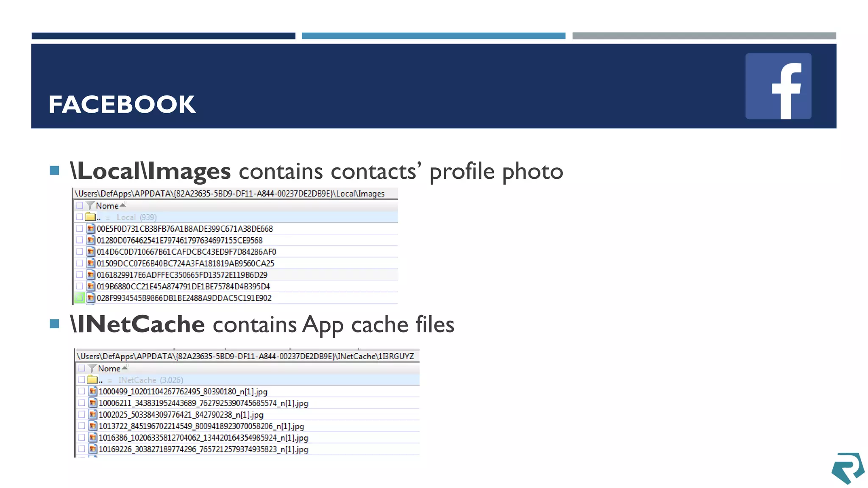Click the Facebook logo icon
The height and width of the screenshot is (488, 868).
click(778, 86)
